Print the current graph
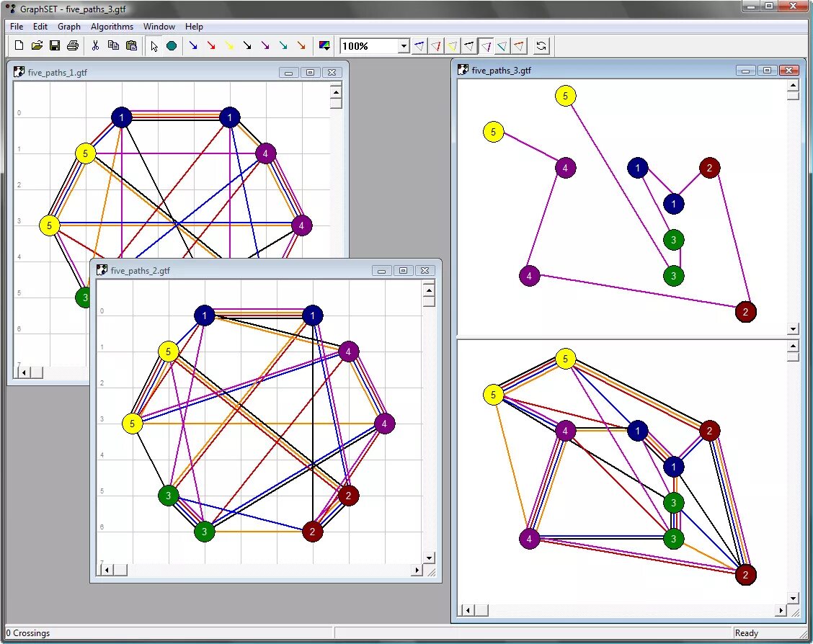 pyautogui.click(x=73, y=45)
